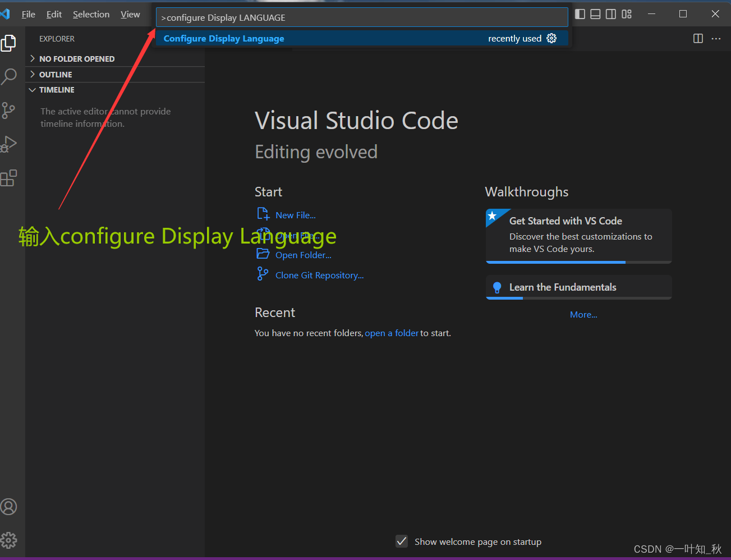Image resolution: width=731 pixels, height=560 pixels.
Task: Click the Start heading
Action: [x=269, y=192]
